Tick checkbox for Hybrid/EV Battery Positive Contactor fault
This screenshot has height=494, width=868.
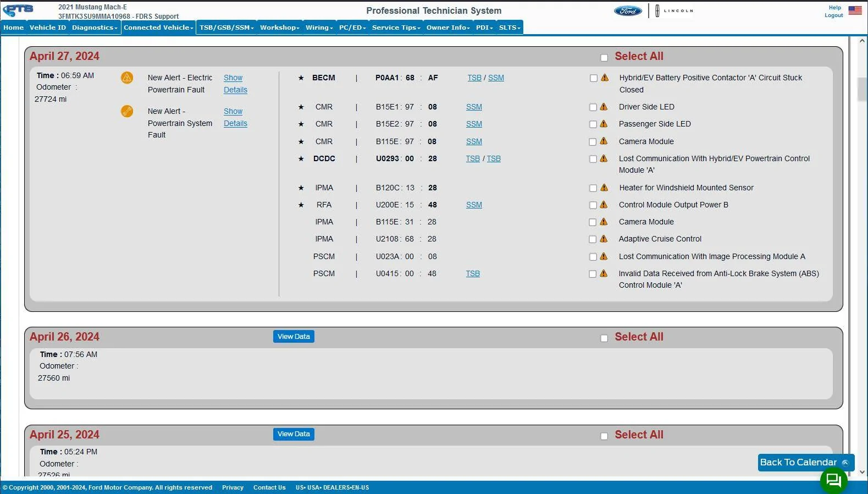593,78
